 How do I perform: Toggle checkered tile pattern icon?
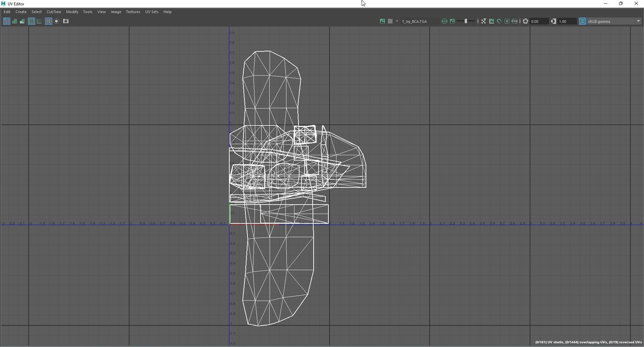[x=390, y=21]
